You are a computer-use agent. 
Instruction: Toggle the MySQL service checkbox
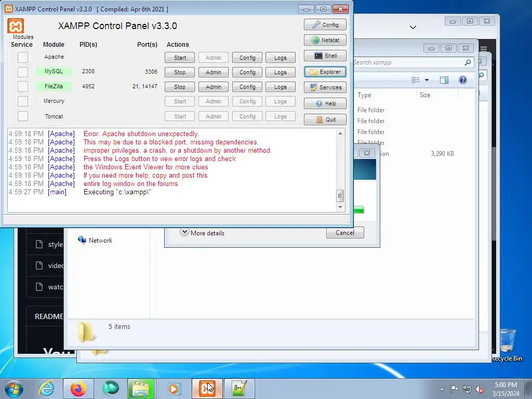[x=23, y=72]
